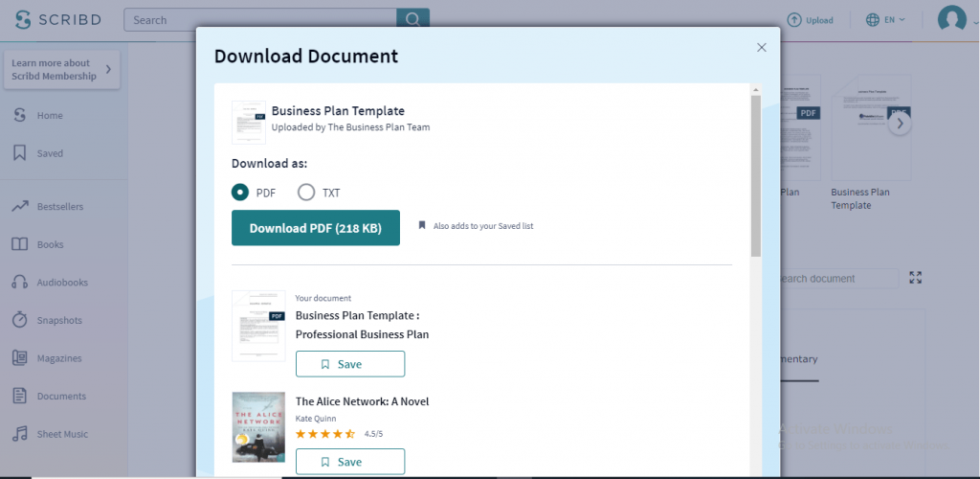Click the Audiobooks headphones icon

pos(20,282)
